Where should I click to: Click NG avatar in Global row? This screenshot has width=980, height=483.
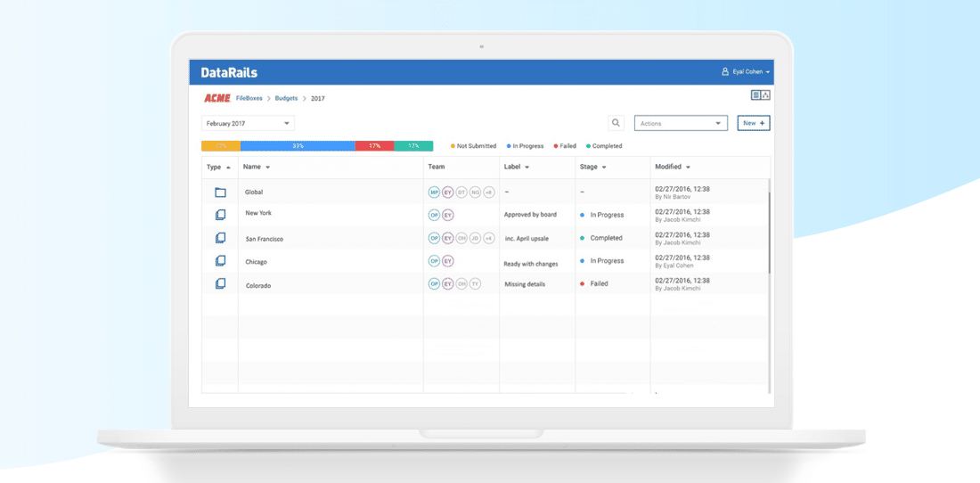(x=475, y=192)
